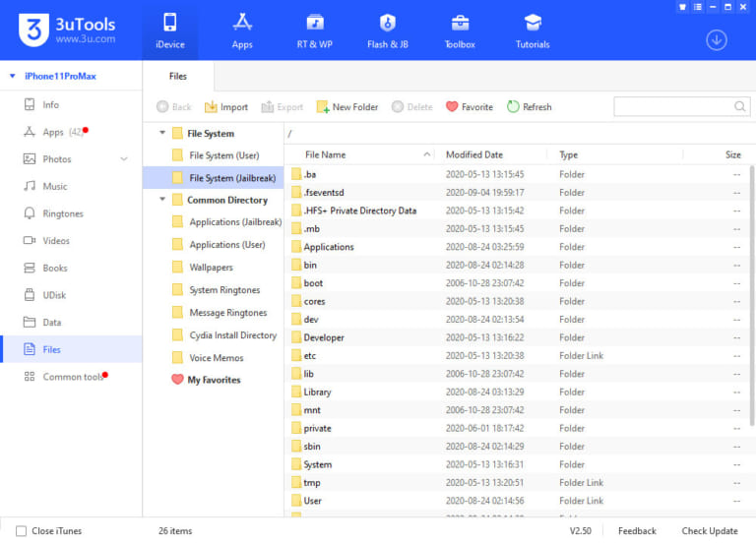Open Common tools in the sidebar
The width and height of the screenshot is (756, 544).
point(71,377)
